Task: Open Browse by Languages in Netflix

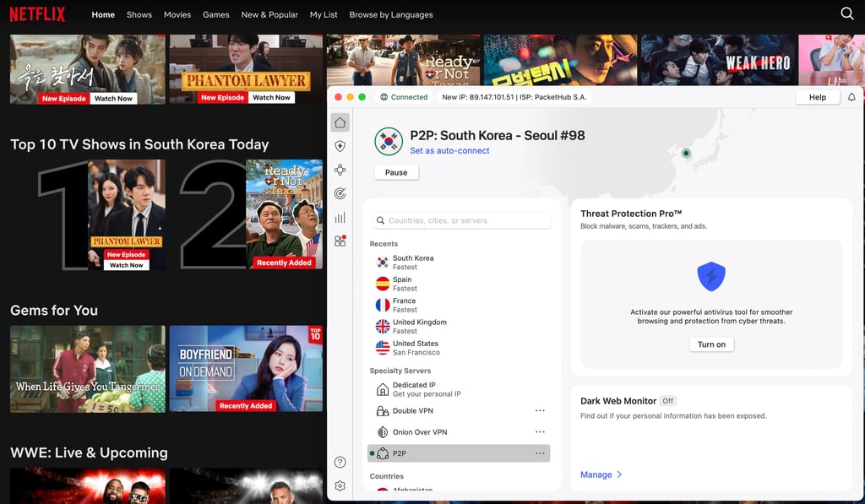Action: tap(390, 15)
